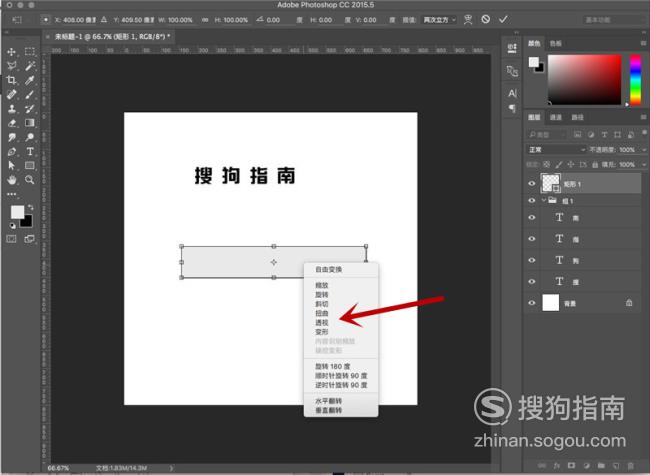Open the interpolation dropdown 两次立方
Image resolution: width=650 pixels, height=475 pixels.
pos(439,19)
